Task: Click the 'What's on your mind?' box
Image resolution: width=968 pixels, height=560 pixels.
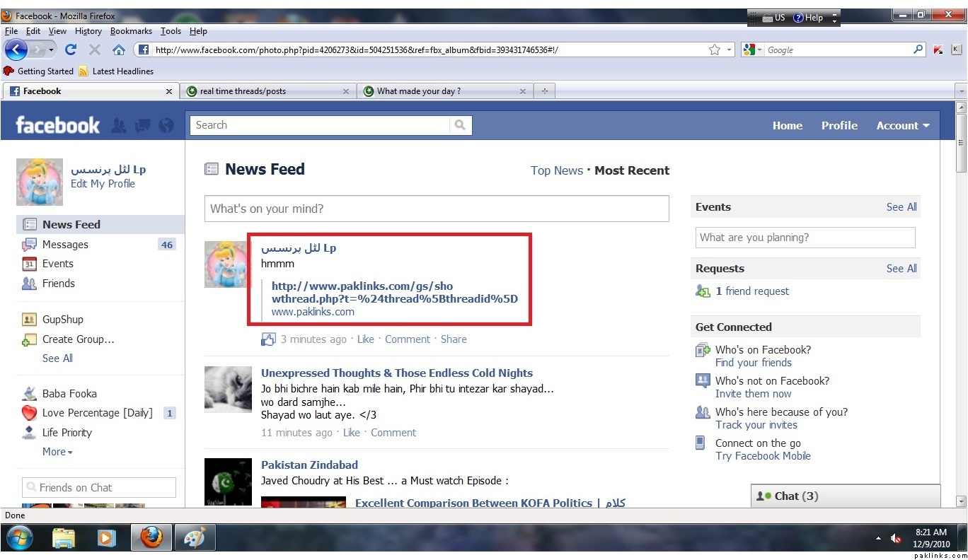Action: click(436, 209)
